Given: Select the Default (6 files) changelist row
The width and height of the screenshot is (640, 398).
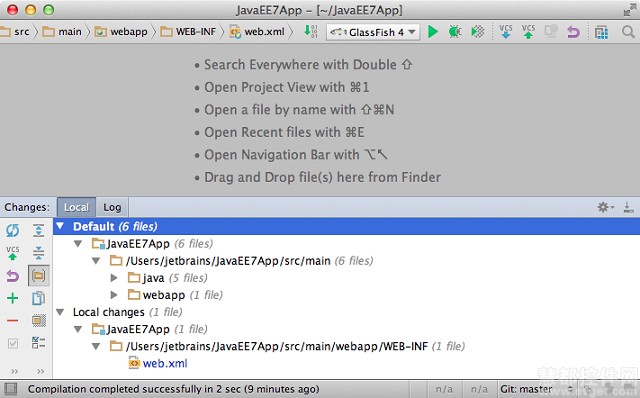Looking at the screenshot, I should point(346,226).
